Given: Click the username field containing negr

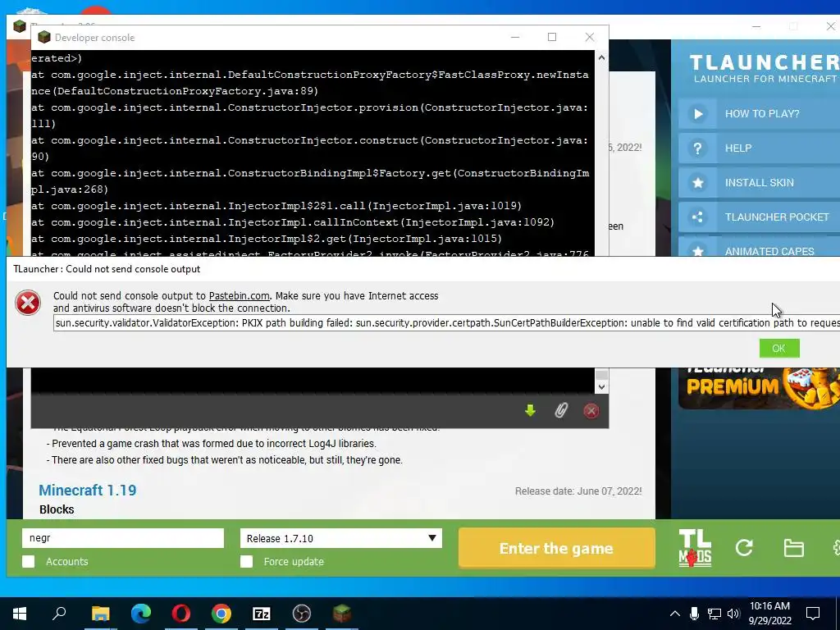Looking at the screenshot, I should tap(123, 538).
